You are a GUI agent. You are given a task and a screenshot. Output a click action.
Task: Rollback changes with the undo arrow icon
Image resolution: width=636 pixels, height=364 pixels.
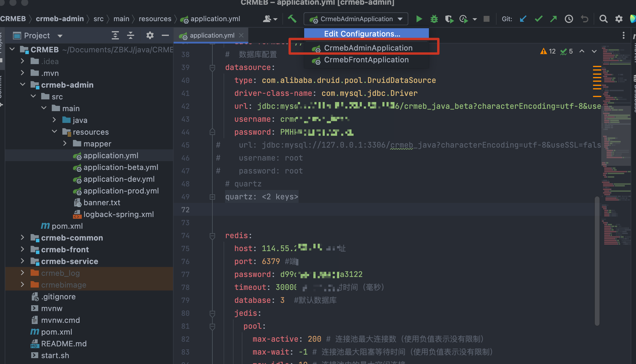click(x=585, y=19)
